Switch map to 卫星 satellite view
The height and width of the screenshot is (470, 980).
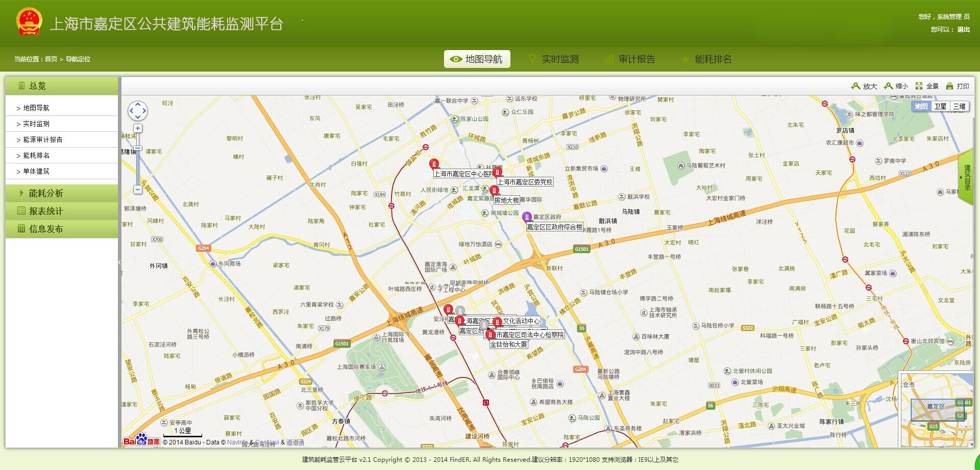coord(940,106)
